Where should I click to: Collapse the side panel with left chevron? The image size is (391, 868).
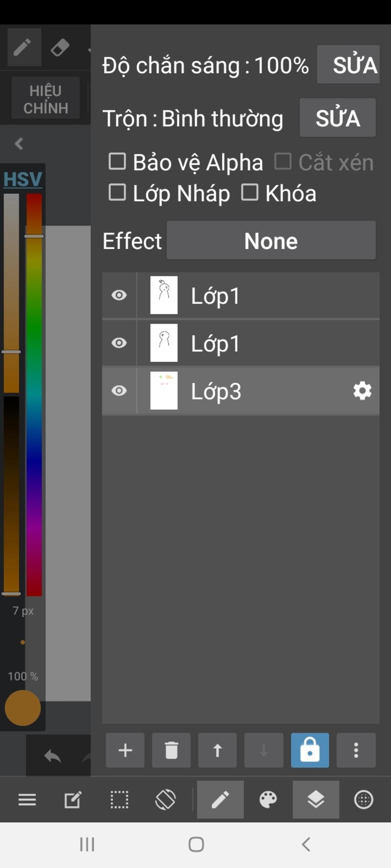tap(18, 144)
